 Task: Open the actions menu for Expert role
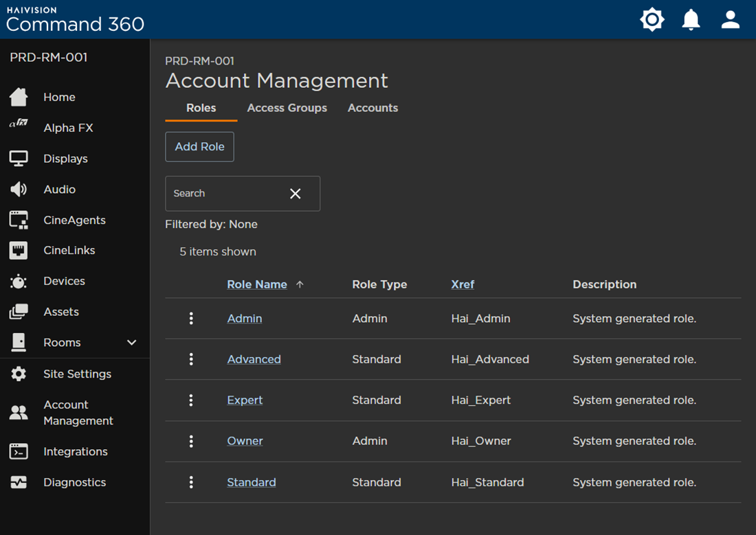pyautogui.click(x=191, y=400)
